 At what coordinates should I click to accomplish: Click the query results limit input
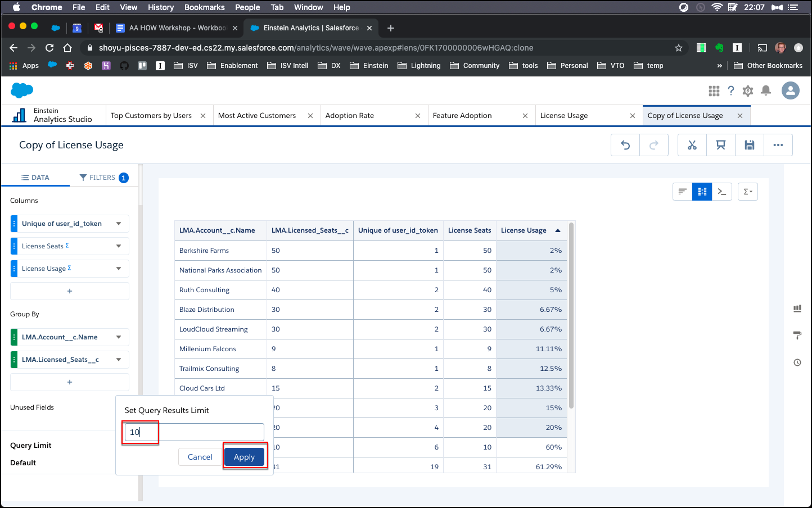coord(195,432)
